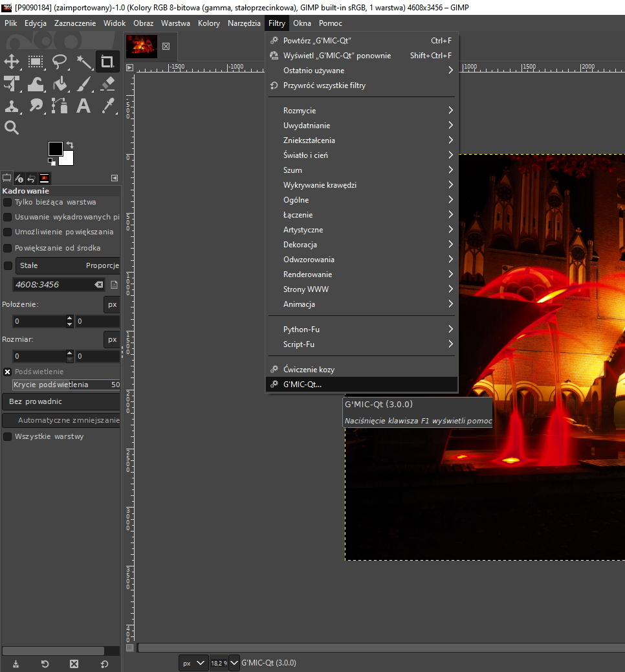
Task: Select the Text tool
Action: click(x=83, y=106)
